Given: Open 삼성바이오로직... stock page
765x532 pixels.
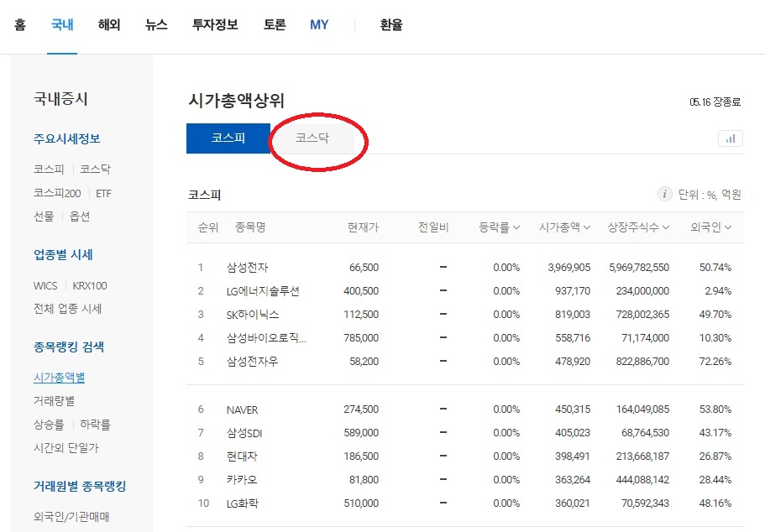Looking at the screenshot, I should pyautogui.click(x=266, y=338).
